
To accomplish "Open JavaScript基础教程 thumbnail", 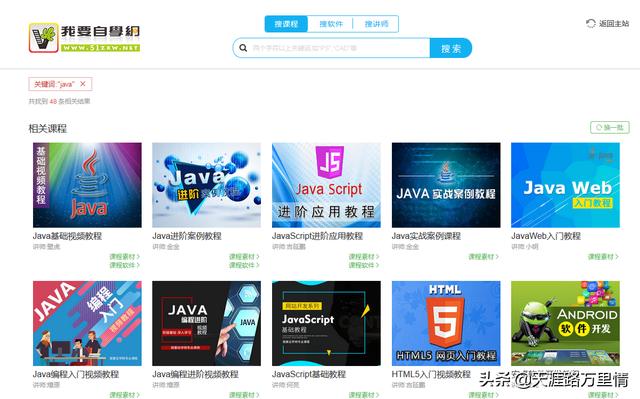I will coord(326,323).
